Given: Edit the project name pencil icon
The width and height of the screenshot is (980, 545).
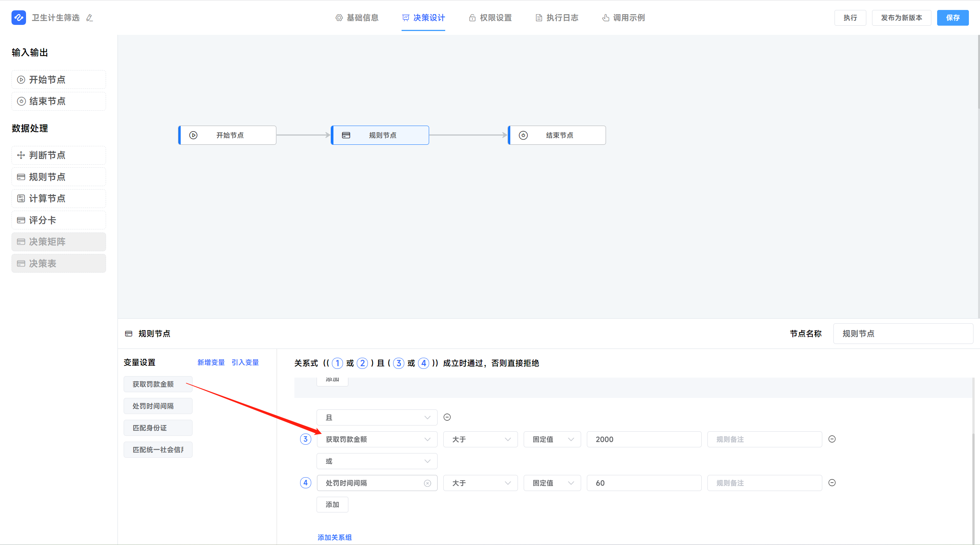Looking at the screenshot, I should click(90, 18).
